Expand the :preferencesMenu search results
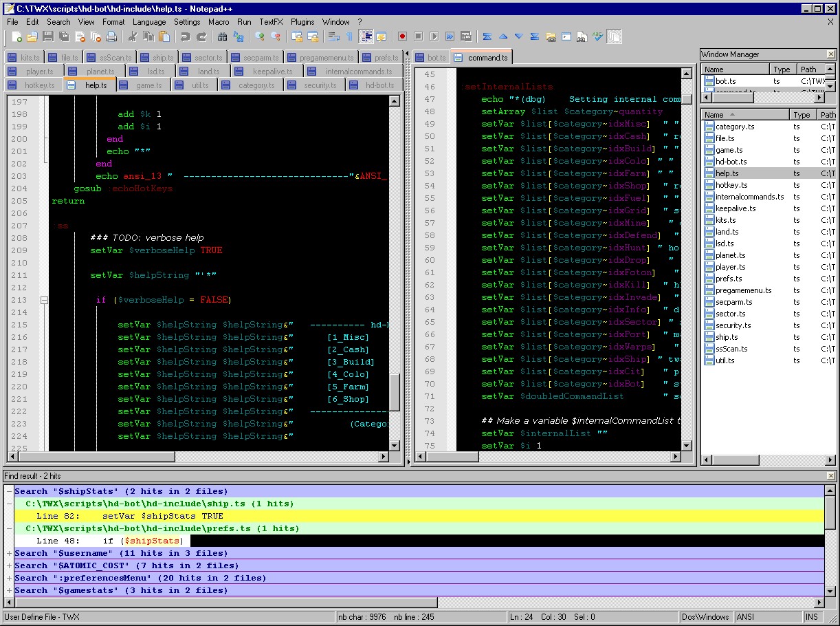This screenshot has height=626, width=840. click(x=8, y=578)
